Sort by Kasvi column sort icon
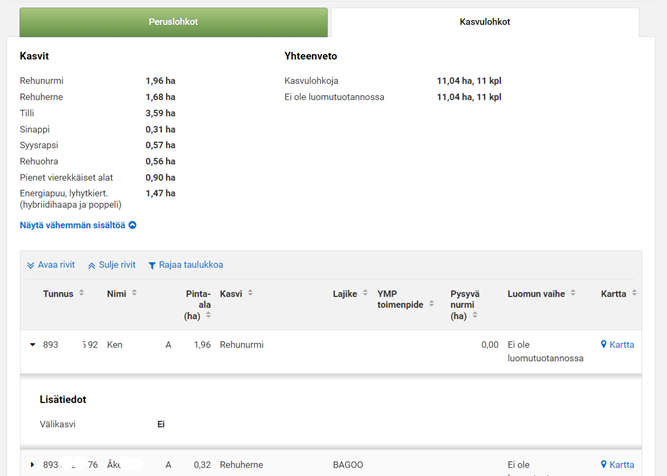Image resolution: width=667 pixels, height=476 pixels. click(x=250, y=294)
